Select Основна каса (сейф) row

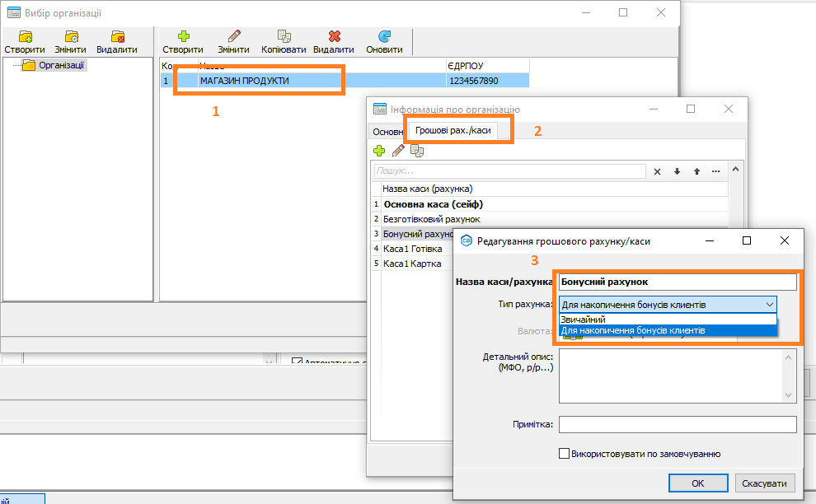coord(554,204)
